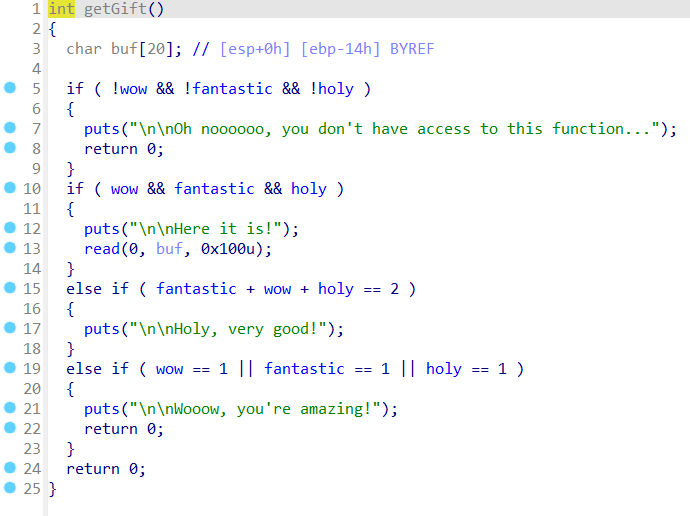Screen dimensions: 690x516
Task: Toggle breakpoint dot on line 10
Action: (x=10, y=188)
